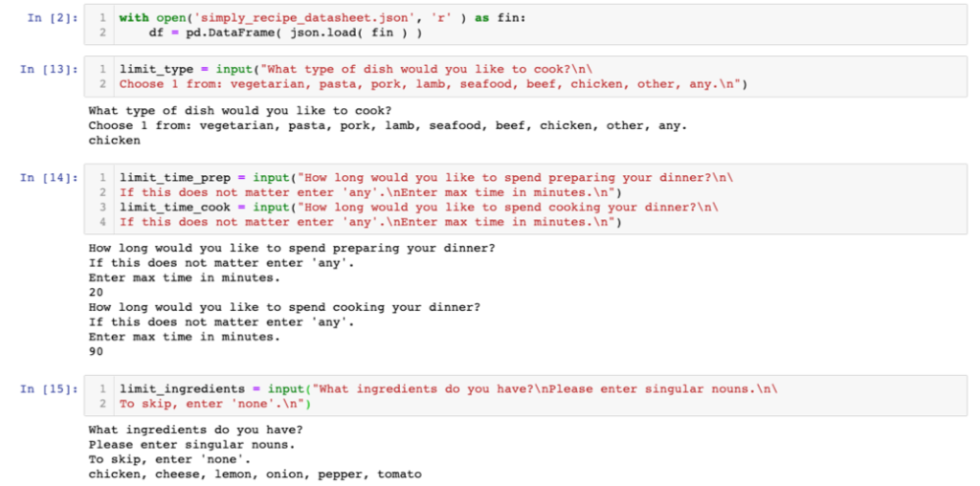Click the limit_ingredients assignment code line
Screen dimensions: 980x486
click(448, 388)
